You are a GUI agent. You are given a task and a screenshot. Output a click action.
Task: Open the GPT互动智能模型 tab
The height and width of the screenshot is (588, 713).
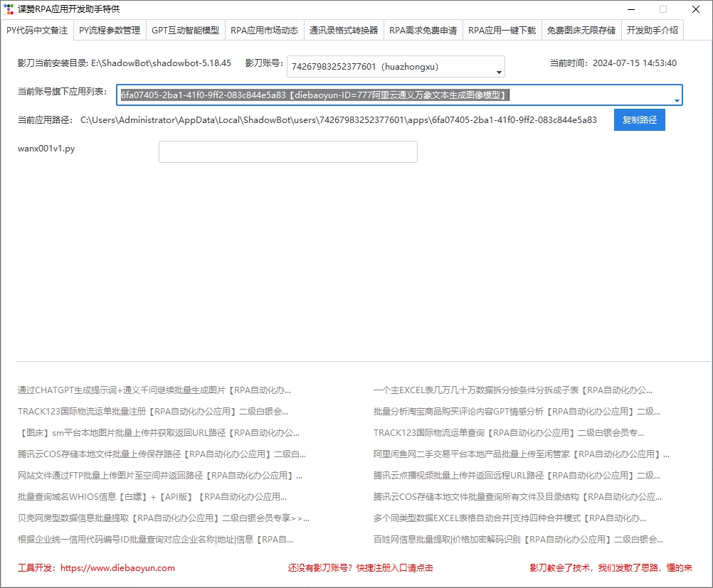click(185, 31)
